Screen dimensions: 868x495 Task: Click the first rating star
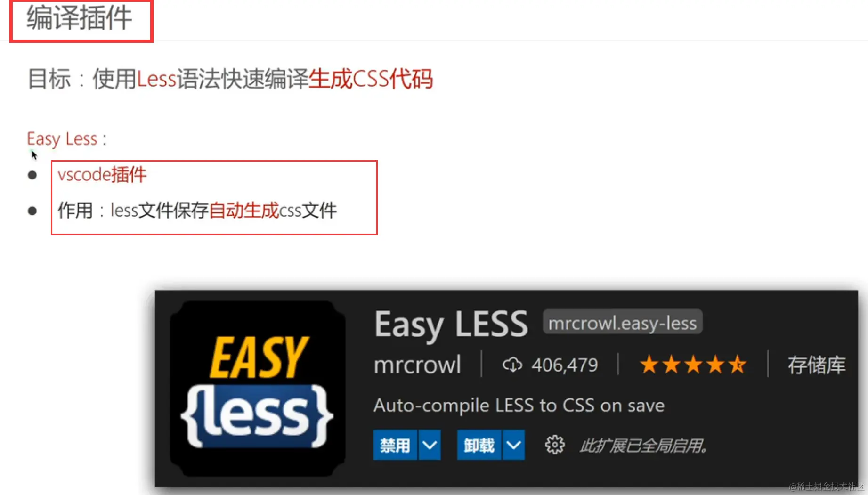pyautogui.click(x=649, y=365)
